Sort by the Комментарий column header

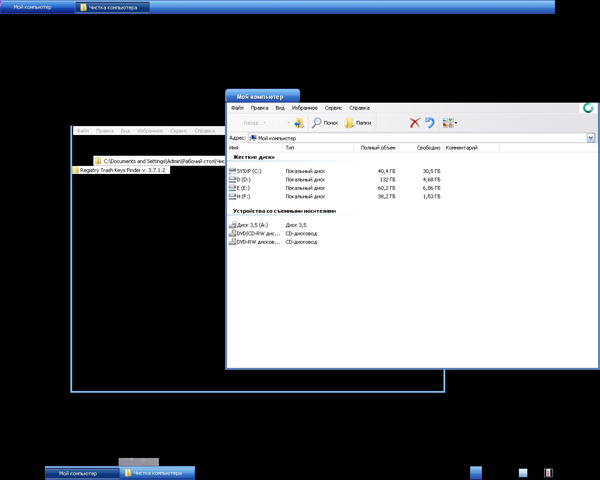tap(471, 148)
